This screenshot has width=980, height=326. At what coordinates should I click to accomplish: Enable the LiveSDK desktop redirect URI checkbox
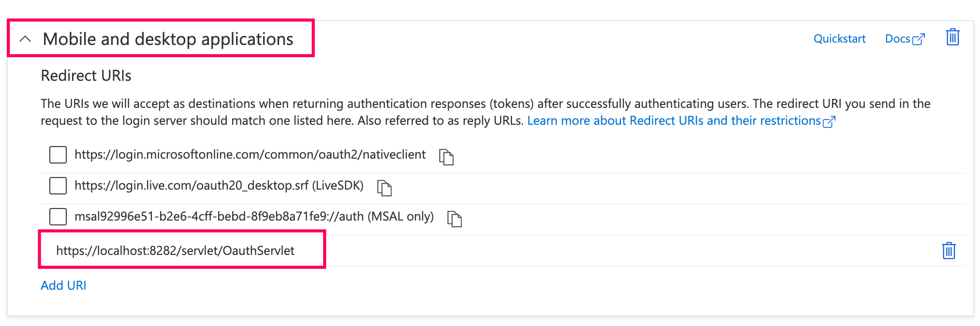tap(58, 186)
